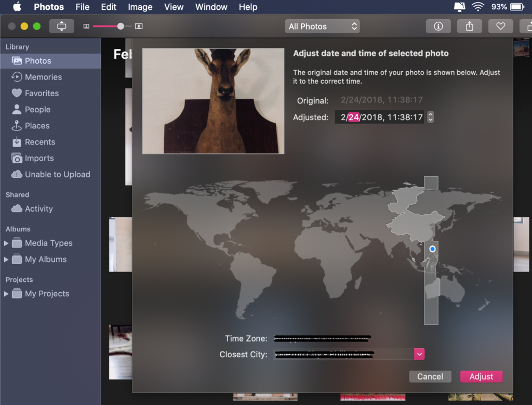Click the Cancel button
This screenshot has width=532, height=405.
point(430,376)
